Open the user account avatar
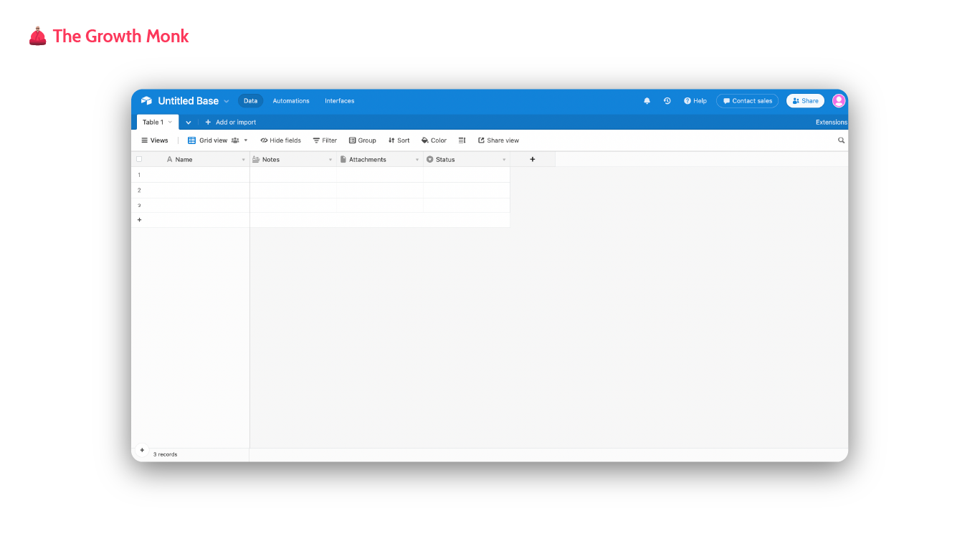The height and width of the screenshot is (551, 980). click(x=839, y=101)
